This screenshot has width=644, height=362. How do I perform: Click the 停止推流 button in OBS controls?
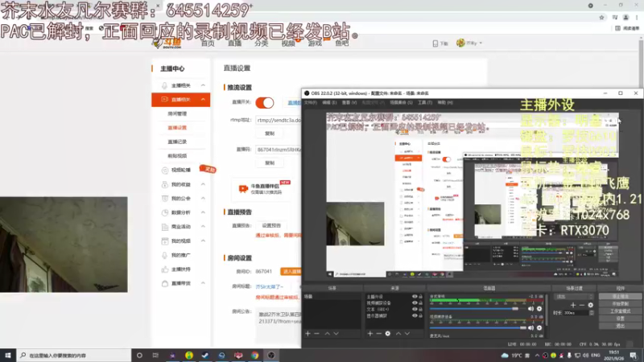(620, 296)
